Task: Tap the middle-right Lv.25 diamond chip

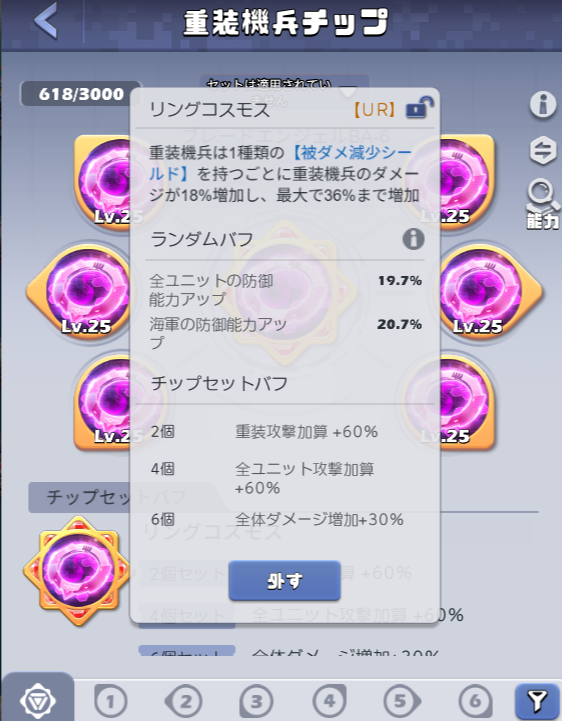Action: pos(489,292)
